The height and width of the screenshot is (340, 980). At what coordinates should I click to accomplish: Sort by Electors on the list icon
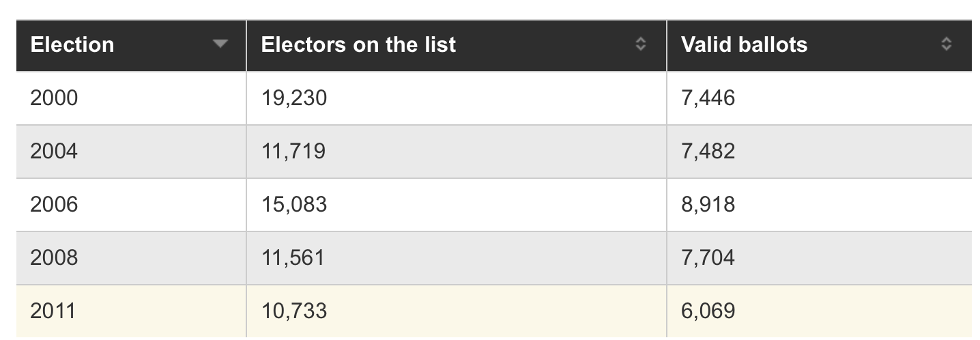pyautogui.click(x=640, y=45)
